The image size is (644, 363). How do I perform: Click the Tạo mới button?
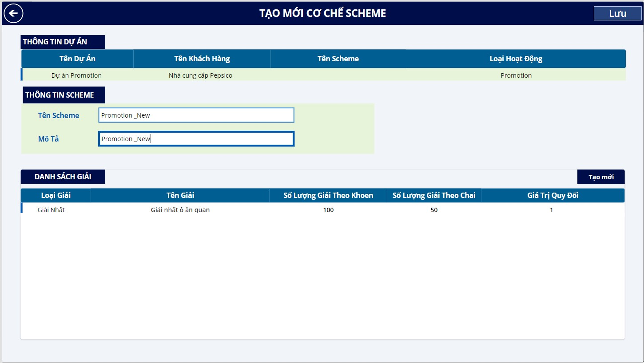601,177
